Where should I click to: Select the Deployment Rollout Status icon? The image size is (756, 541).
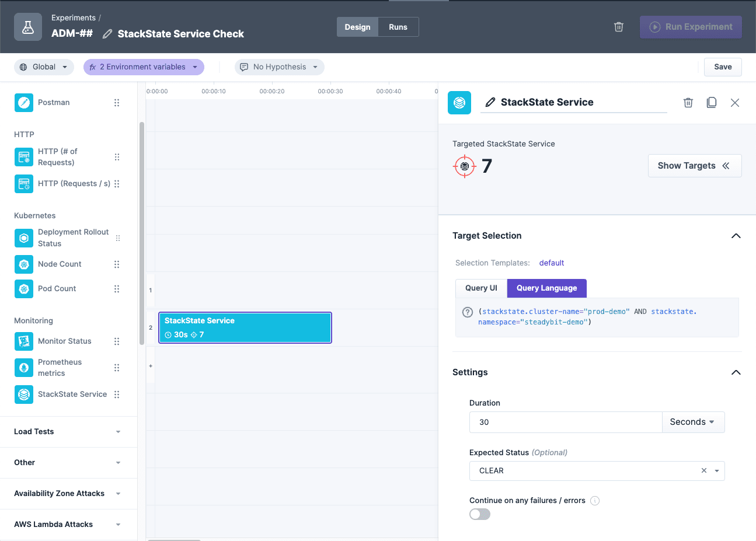[23, 238]
